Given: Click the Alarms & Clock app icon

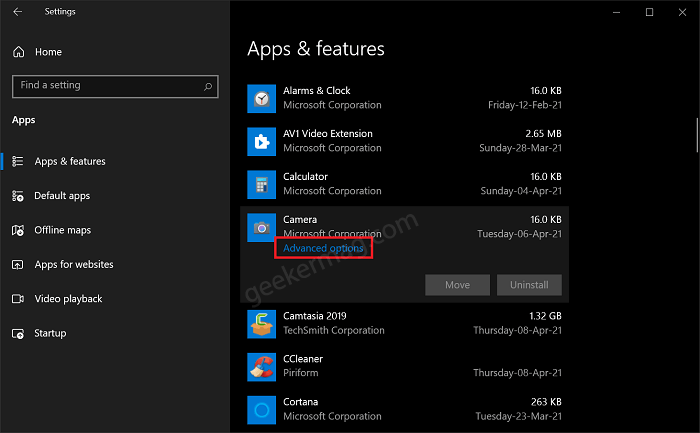Looking at the screenshot, I should (x=262, y=99).
